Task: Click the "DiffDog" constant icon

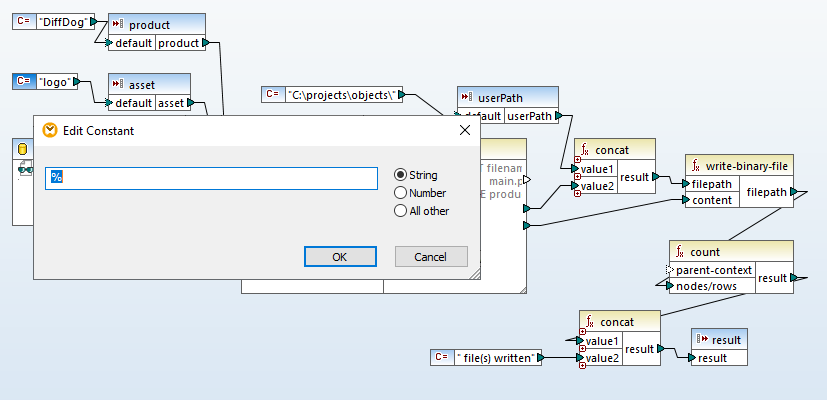Action: coord(23,21)
